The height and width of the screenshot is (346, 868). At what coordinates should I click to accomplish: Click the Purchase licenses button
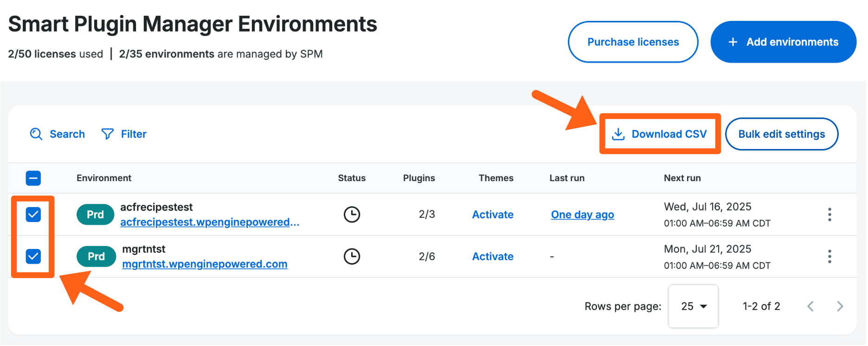pyautogui.click(x=633, y=42)
